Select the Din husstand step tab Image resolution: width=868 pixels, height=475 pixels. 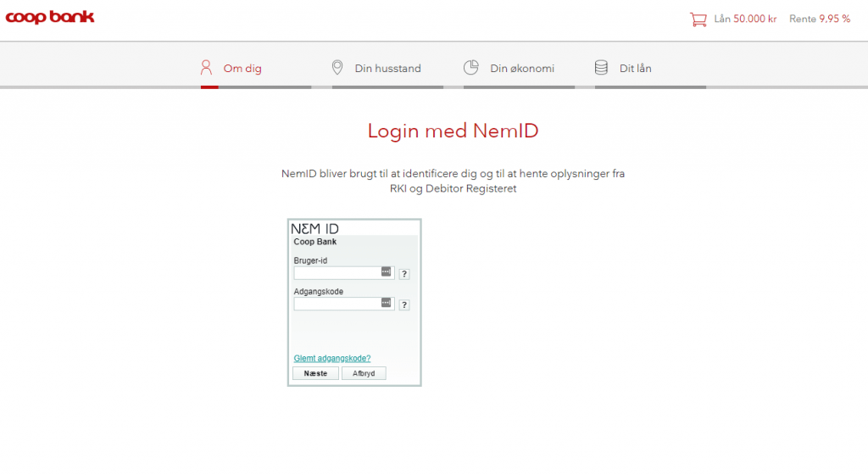[387, 69]
